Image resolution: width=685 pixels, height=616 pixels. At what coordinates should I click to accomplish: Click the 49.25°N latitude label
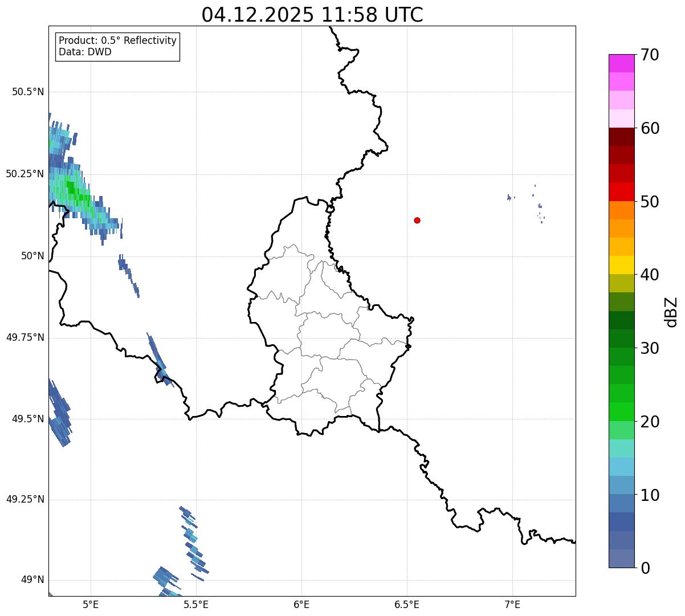click(25, 499)
